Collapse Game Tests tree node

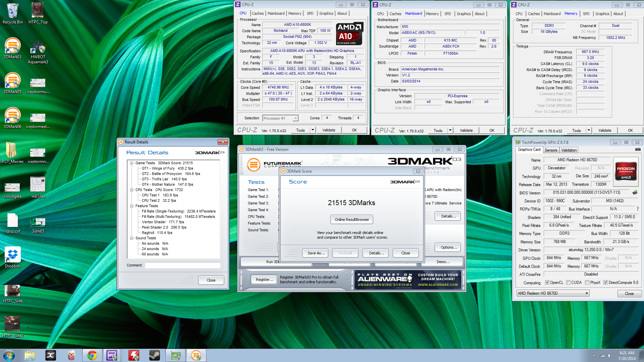[x=132, y=163]
